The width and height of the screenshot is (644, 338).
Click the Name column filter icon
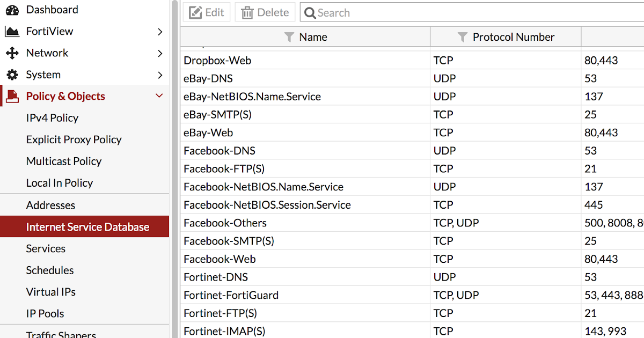tap(289, 37)
